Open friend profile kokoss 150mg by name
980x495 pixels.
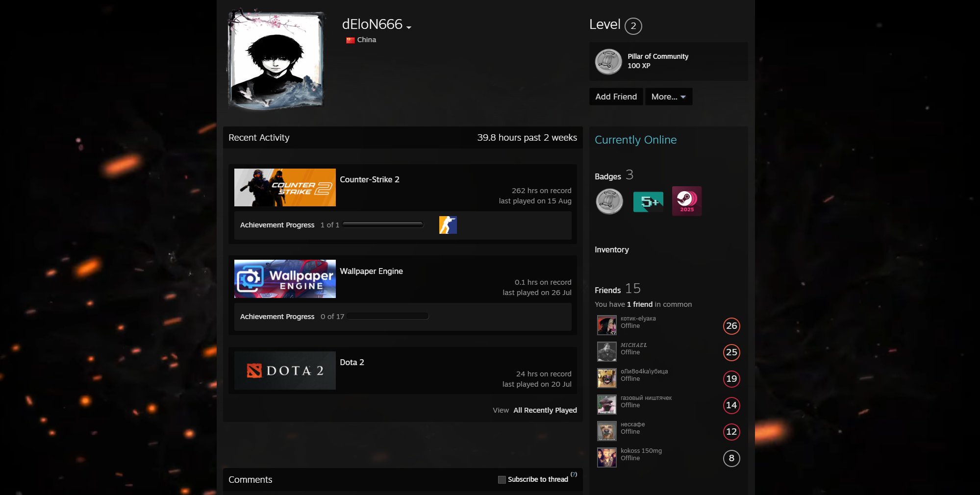(x=641, y=451)
